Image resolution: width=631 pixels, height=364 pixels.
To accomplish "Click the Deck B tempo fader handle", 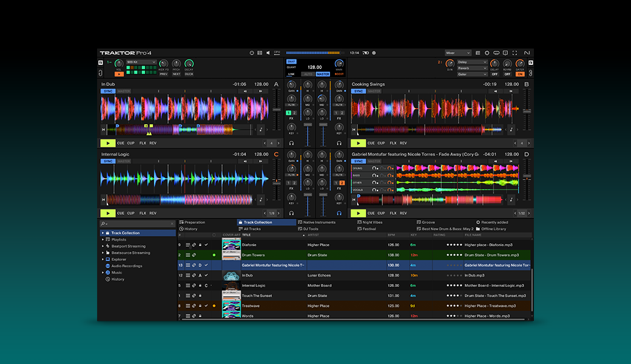I will point(527,112).
